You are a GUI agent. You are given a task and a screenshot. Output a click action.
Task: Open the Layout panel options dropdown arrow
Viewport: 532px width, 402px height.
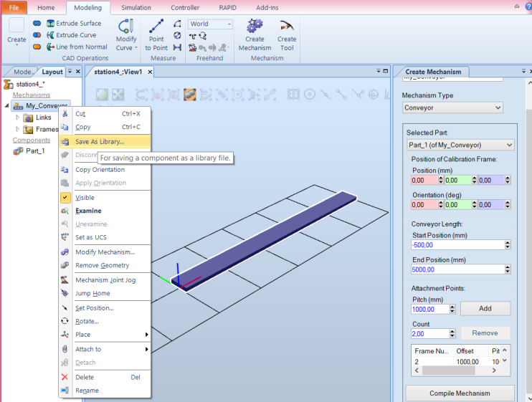point(70,72)
